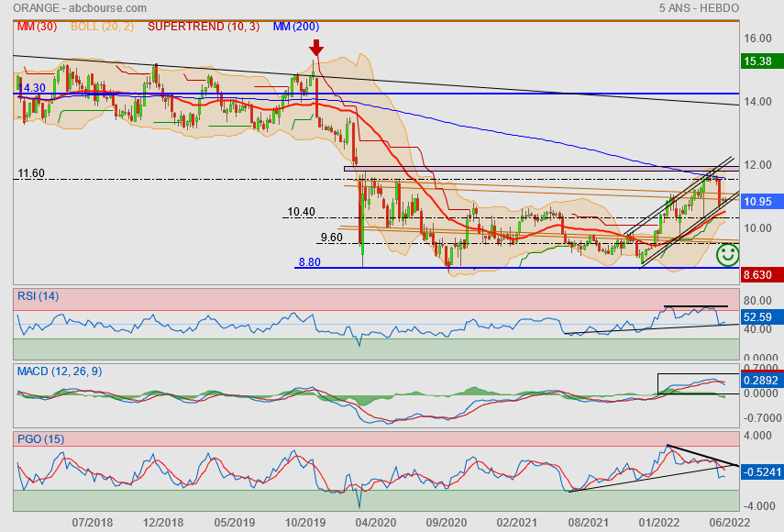Click the 14.00 price axis label
The height and width of the screenshot is (532, 784).
point(758,102)
